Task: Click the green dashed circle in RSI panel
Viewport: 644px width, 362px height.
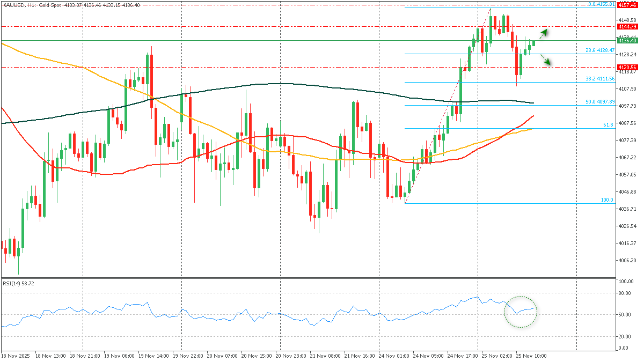Action: pos(520,312)
